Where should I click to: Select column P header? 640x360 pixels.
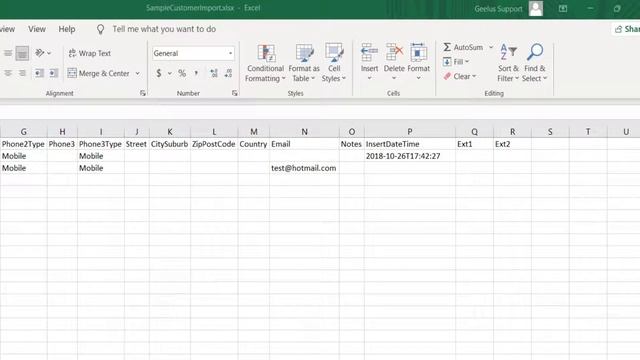pyautogui.click(x=410, y=131)
